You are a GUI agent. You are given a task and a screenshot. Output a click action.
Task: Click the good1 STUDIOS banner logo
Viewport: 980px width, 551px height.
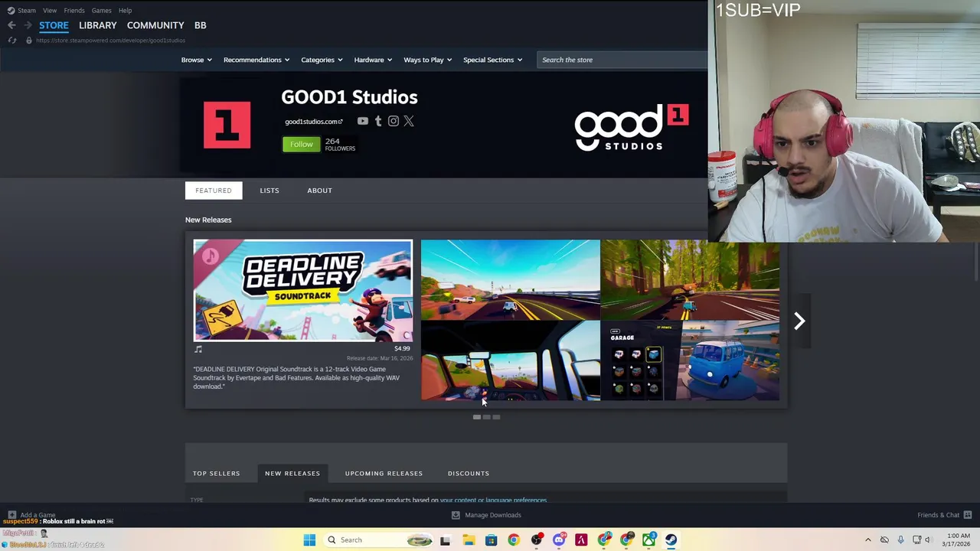coord(632,127)
